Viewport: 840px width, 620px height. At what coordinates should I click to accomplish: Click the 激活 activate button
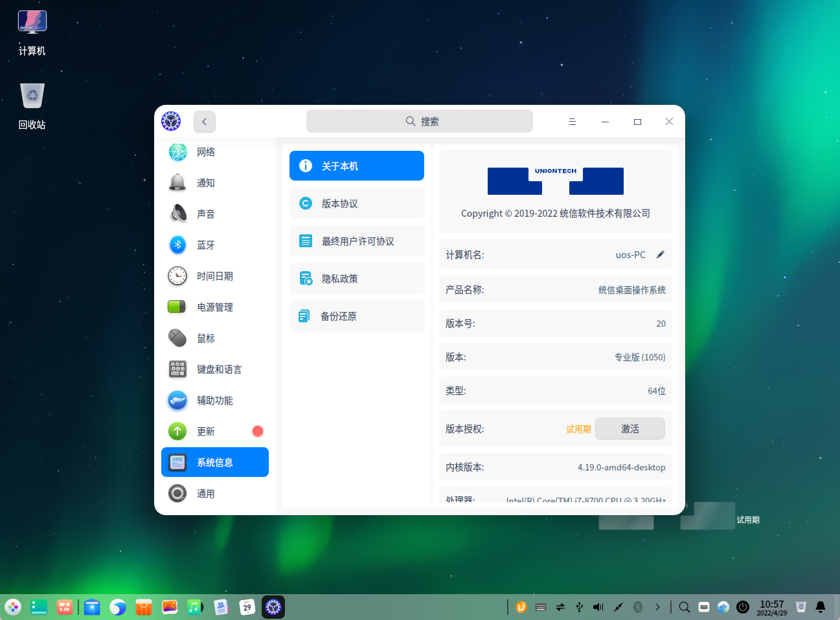point(630,428)
